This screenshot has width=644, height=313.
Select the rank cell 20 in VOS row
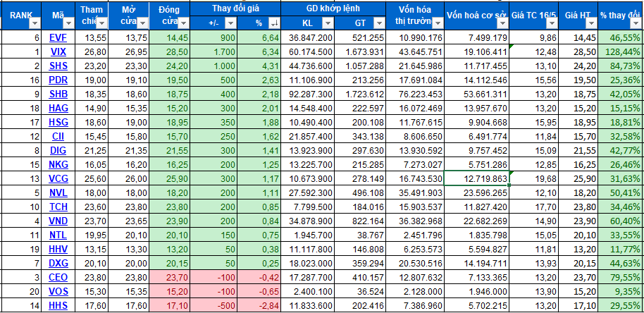point(22,291)
